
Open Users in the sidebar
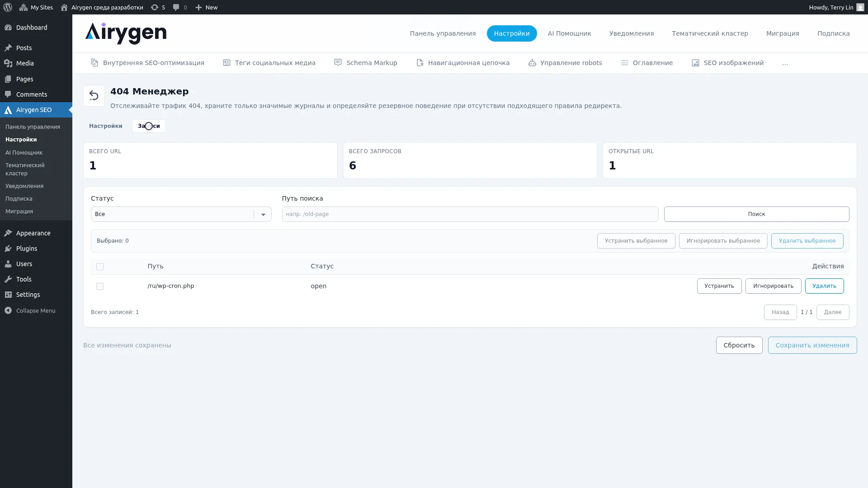(36, 264)
